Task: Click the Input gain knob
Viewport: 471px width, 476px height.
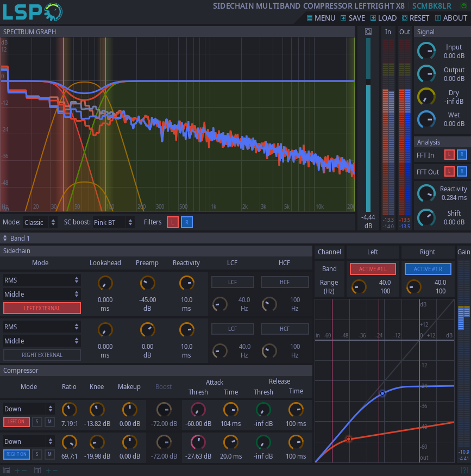Action: tap(426, 51)
